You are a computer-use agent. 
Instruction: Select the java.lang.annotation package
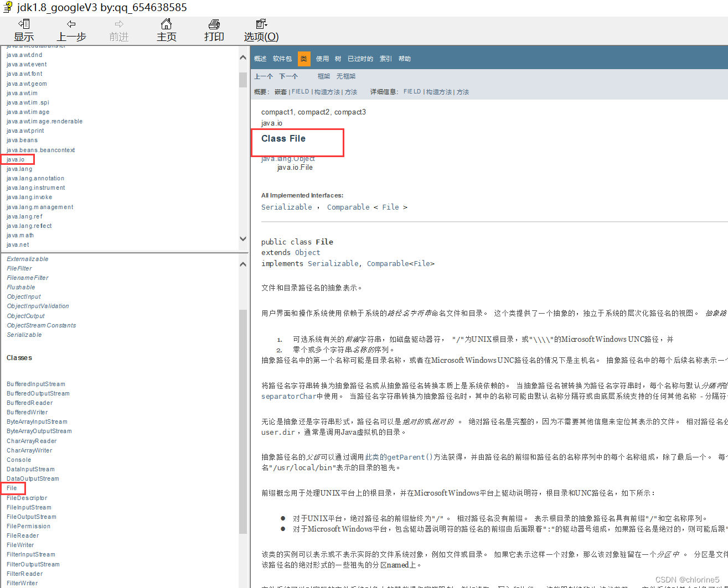pos(35,178)
